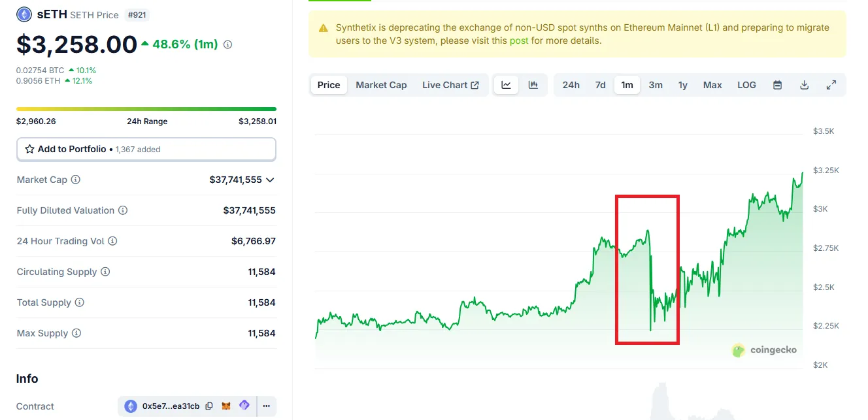Expand the Market Cap value chevron

270,180
